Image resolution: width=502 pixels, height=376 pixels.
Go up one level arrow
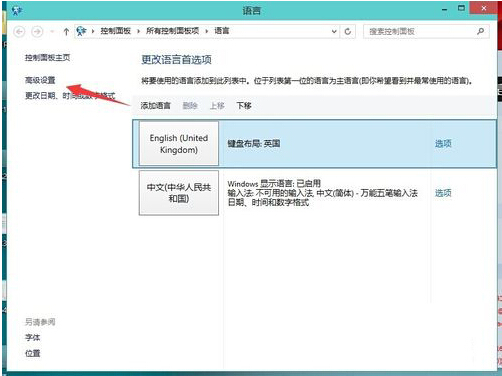[66, 31]
